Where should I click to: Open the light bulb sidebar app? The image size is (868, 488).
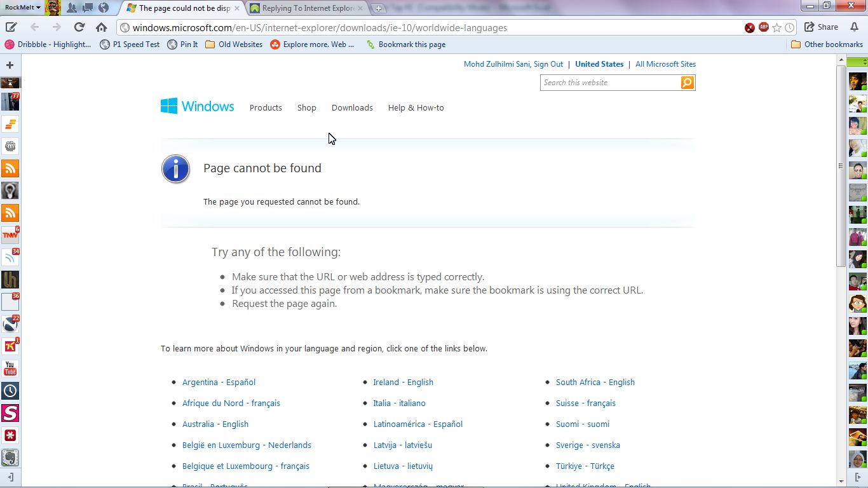coord(10,191)
